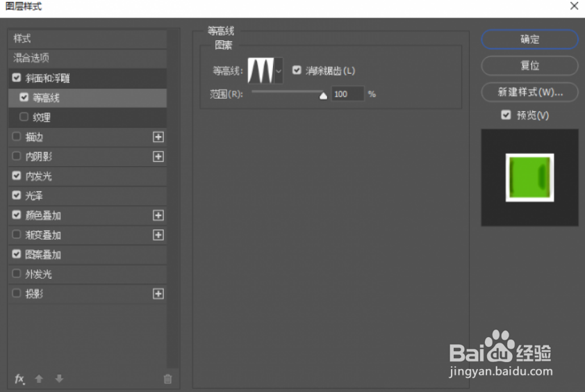Open the 斜面和浮雕 settings row
This screenshot has width=585, height=392.
pos(88,78)
